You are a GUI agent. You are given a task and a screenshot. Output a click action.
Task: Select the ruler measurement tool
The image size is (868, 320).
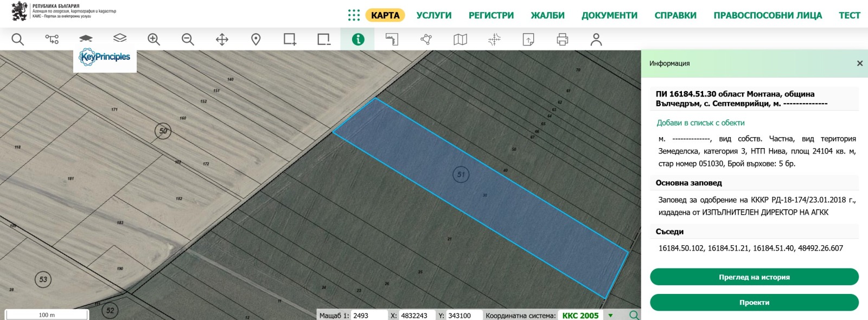pos(392,39)
